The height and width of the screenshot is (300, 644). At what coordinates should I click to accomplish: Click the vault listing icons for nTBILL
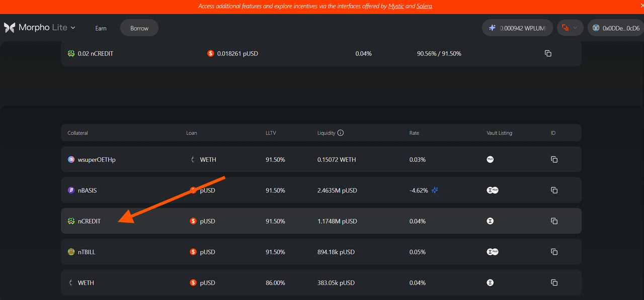point(493,252)
